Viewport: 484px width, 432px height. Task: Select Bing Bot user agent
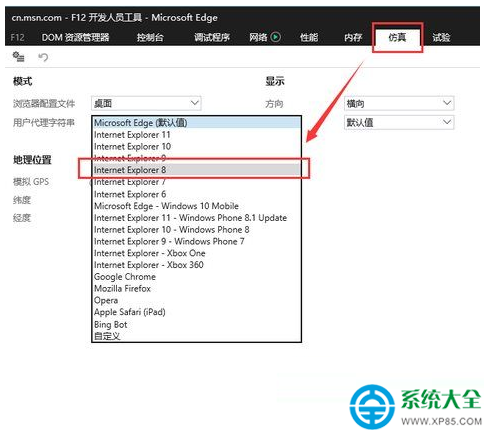[x=196, y=324]
